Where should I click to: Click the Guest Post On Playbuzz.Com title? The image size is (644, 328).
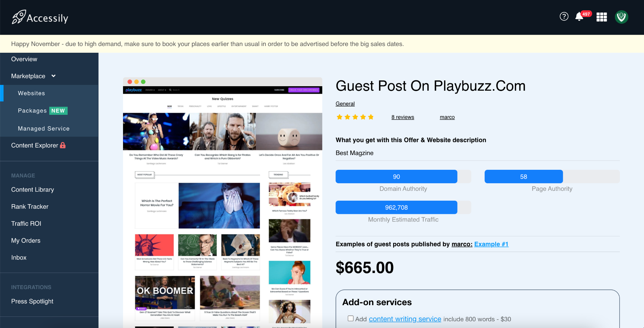(x=431, y=86)
